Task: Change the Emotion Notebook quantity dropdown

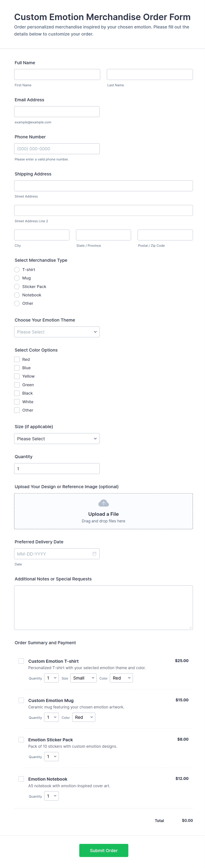Action: pos(52,796)
